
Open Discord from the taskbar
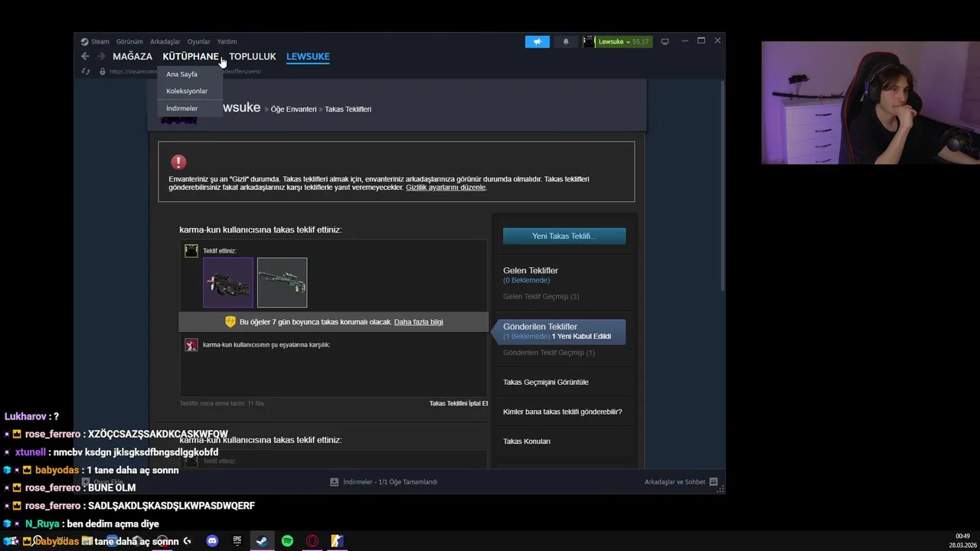coord(212,541)
